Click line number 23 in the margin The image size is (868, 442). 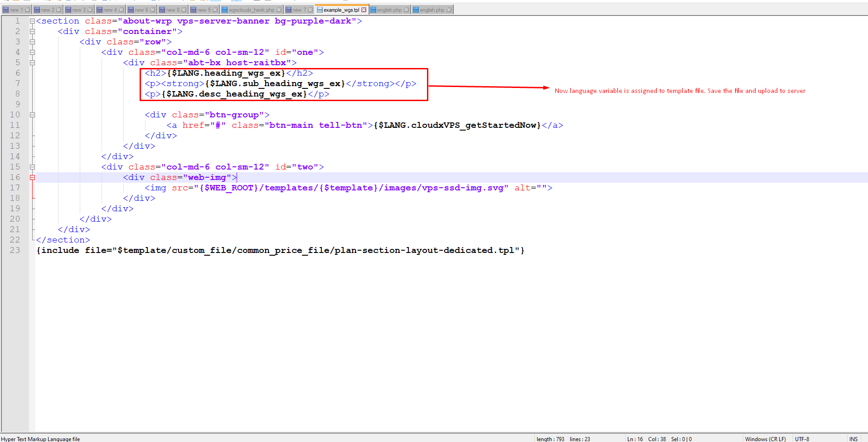pos(15,250)
